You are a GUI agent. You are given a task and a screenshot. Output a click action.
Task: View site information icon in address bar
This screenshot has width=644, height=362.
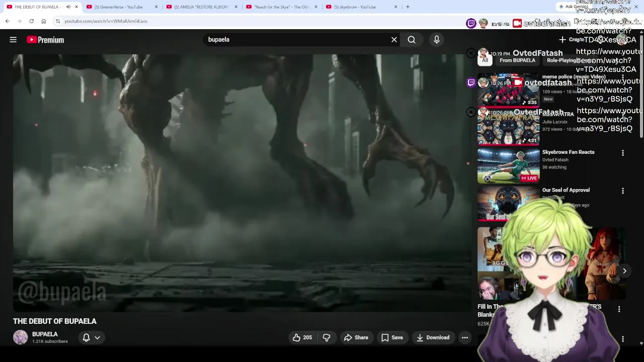pos(58,21)
